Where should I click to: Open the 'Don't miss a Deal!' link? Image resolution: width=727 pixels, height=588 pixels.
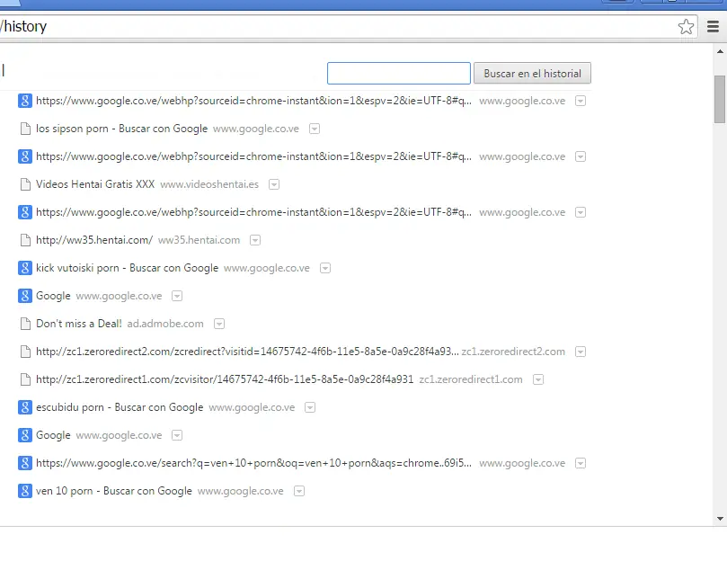pos(79,323)
